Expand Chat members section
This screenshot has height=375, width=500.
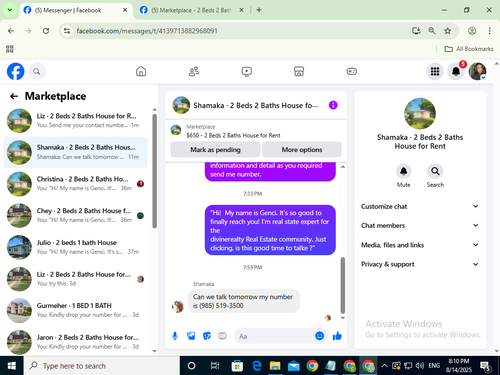[420, 226]
